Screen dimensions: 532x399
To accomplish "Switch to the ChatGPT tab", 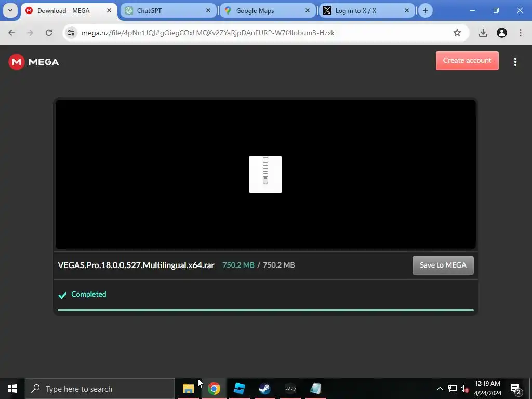I will click(168, 10).
